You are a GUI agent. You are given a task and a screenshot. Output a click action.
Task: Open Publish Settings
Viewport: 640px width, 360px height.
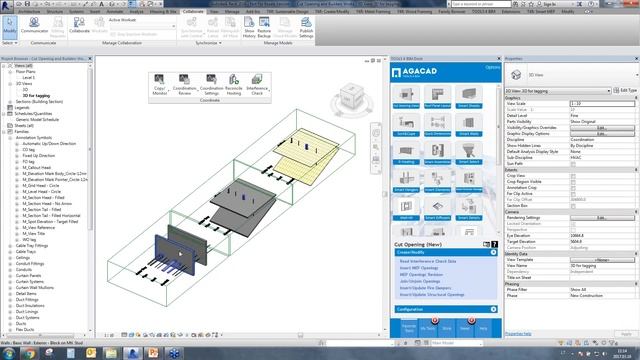click(x=306, y=27)
